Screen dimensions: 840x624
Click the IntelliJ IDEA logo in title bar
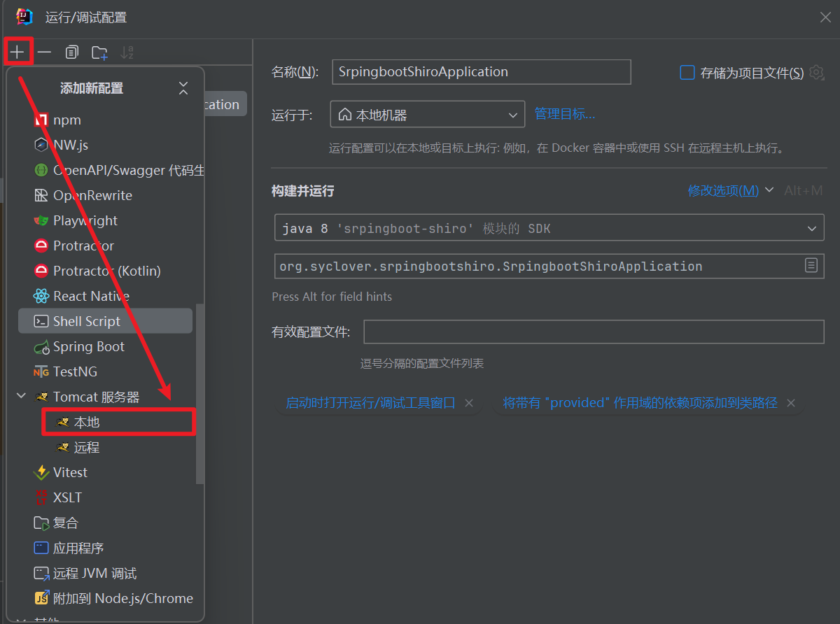(24, 17)
